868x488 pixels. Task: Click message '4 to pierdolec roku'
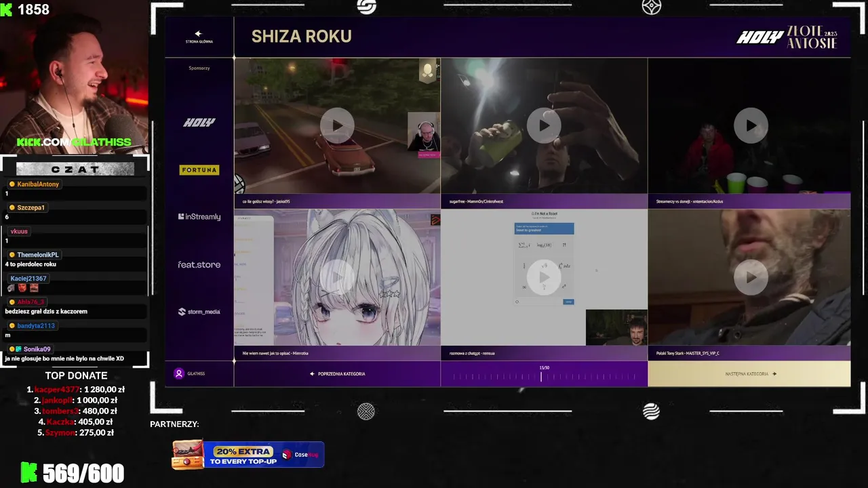click(x=31, y=264)
